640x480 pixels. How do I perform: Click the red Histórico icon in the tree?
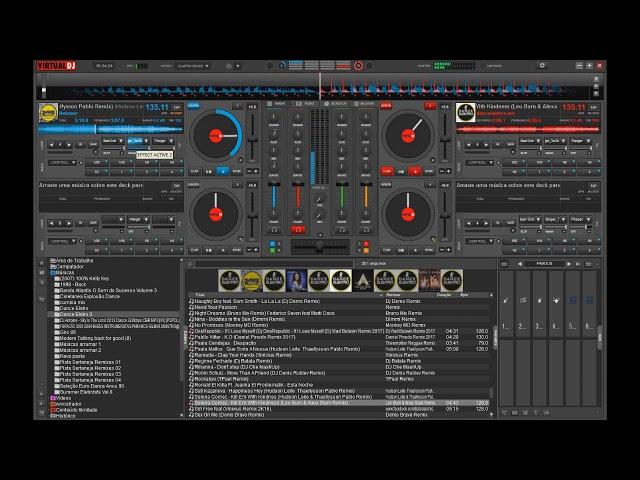53,416
